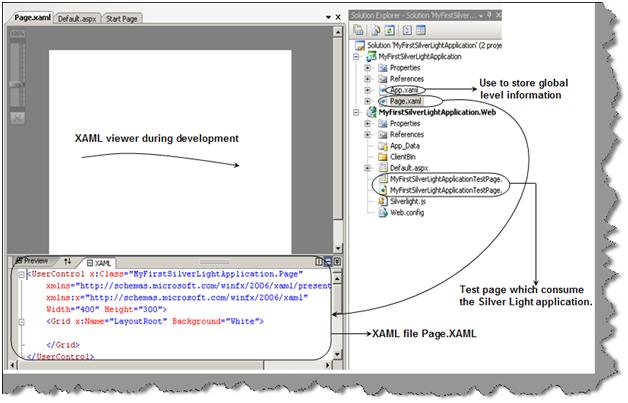Click the fit-to-view button below the zoom slider
Viewport: 628px width, 403px height.
click(17, 118)
